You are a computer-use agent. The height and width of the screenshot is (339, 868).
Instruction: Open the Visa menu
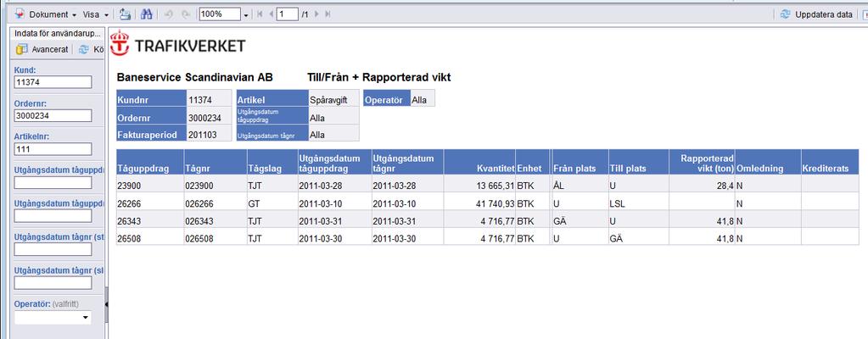[x=96, y=15]
